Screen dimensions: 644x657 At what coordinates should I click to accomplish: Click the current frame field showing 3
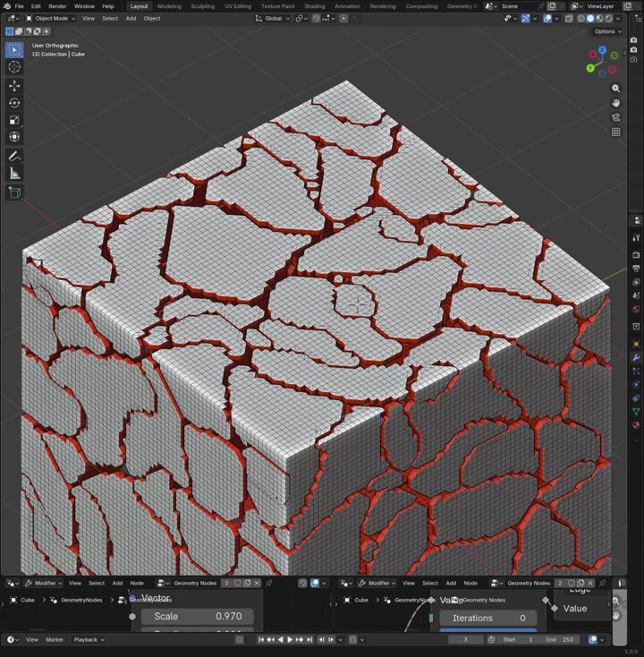coord(465,639)
